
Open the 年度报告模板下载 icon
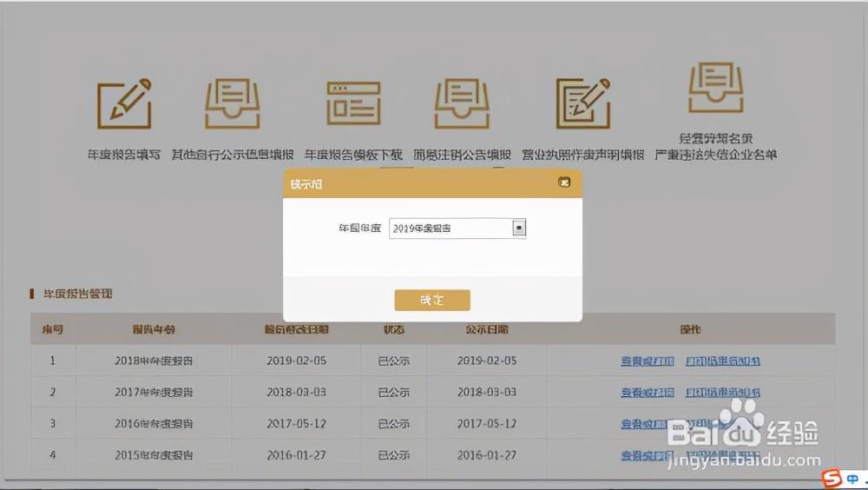point(353,103)
